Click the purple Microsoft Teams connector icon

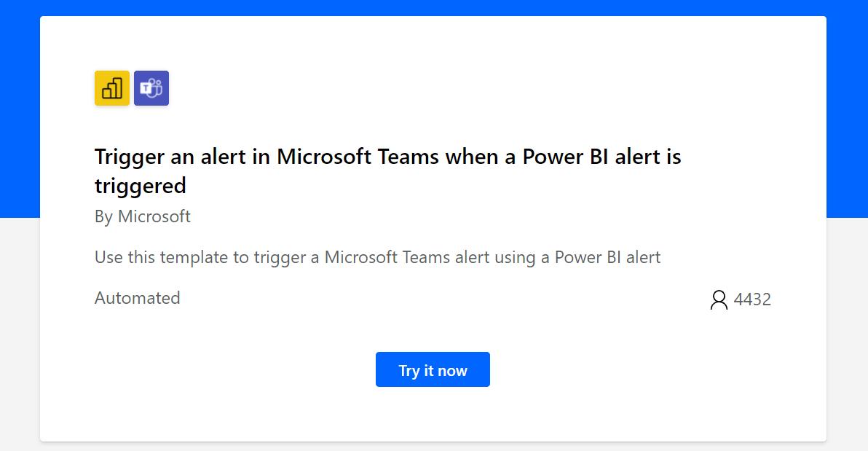point(151,88)
